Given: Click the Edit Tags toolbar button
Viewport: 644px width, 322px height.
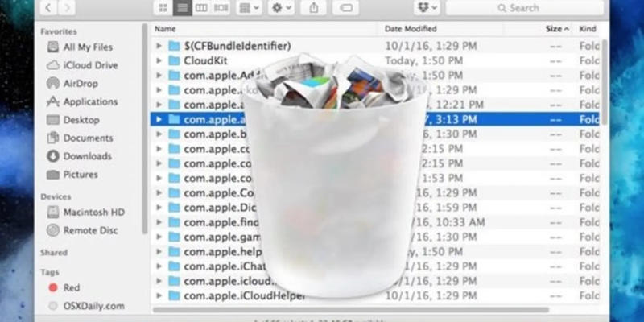Looking at the screenshot, I should tap(346, 8).
